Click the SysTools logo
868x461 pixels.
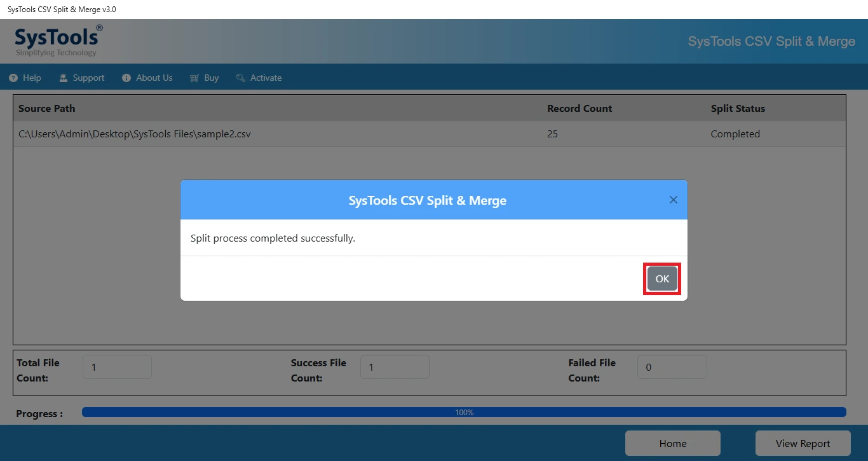click(58, 41)
